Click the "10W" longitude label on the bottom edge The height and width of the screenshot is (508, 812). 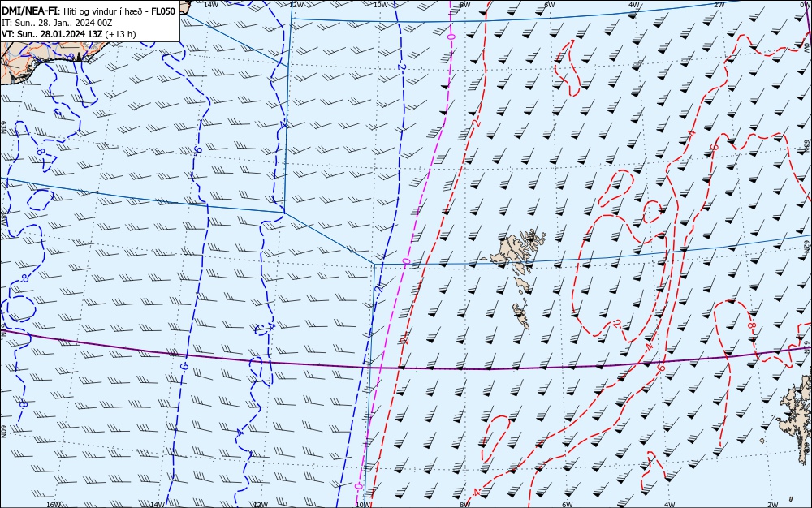[x=364, y=505]
